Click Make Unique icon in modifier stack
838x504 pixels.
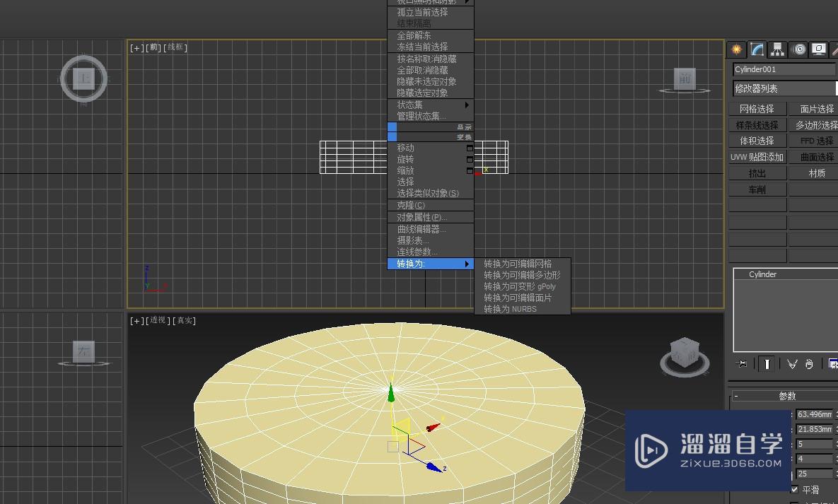792,364
